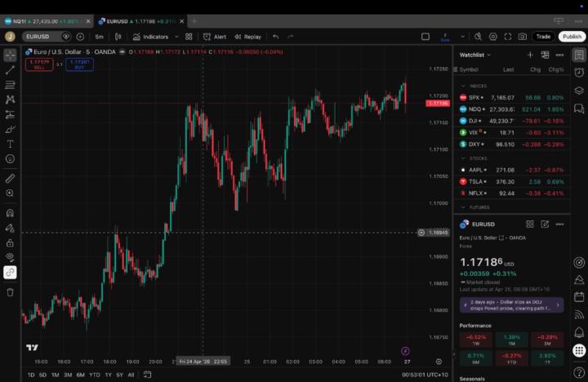Image resolution: width=588 pixels, height=382 pixels.
Task: Create an Alert from the toolbar
Action: 215,37
